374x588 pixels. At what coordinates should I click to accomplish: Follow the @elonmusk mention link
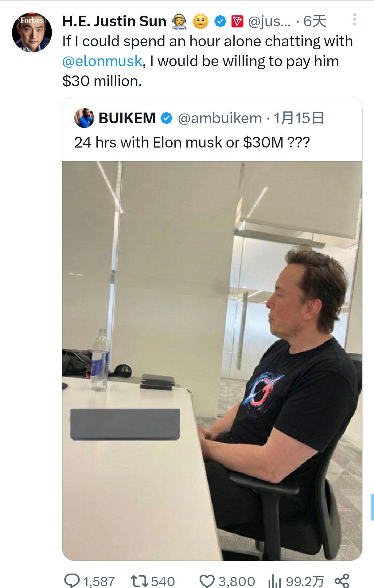[x=102, y=61]
